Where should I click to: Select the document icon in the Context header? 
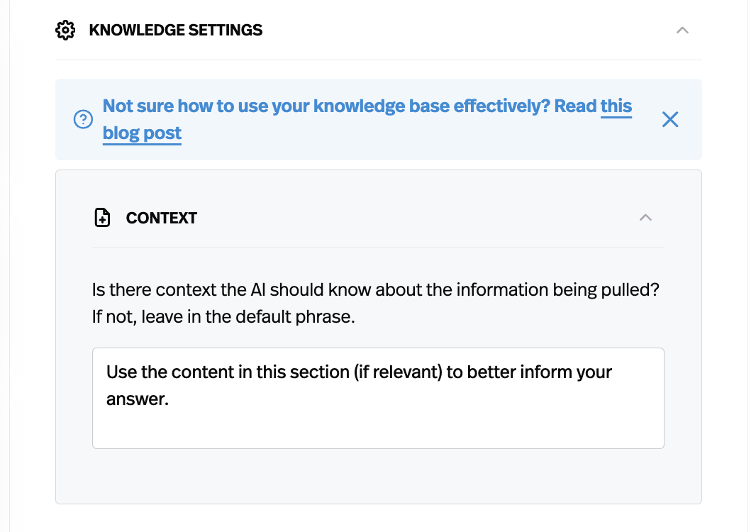(x=102, y=218)
